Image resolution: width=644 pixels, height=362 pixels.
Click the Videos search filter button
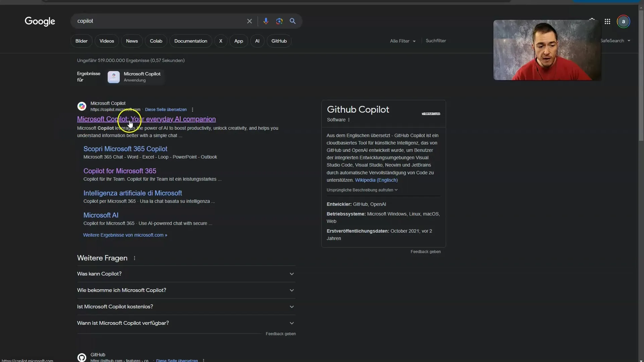[x=107, y=40]
